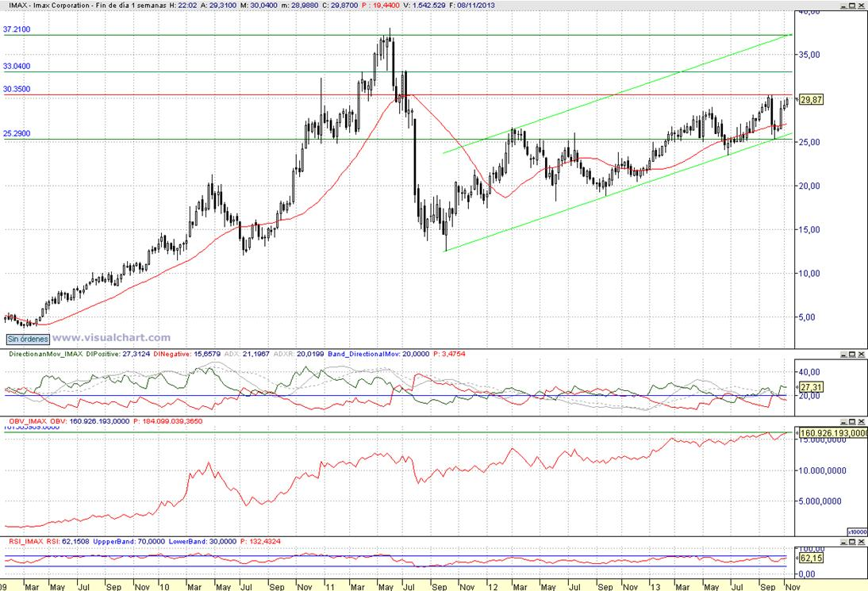The width and height of the screenshot is (868, 591).
Task: Minimize the RSI_IMAX indicator panel
Action: 843,541
